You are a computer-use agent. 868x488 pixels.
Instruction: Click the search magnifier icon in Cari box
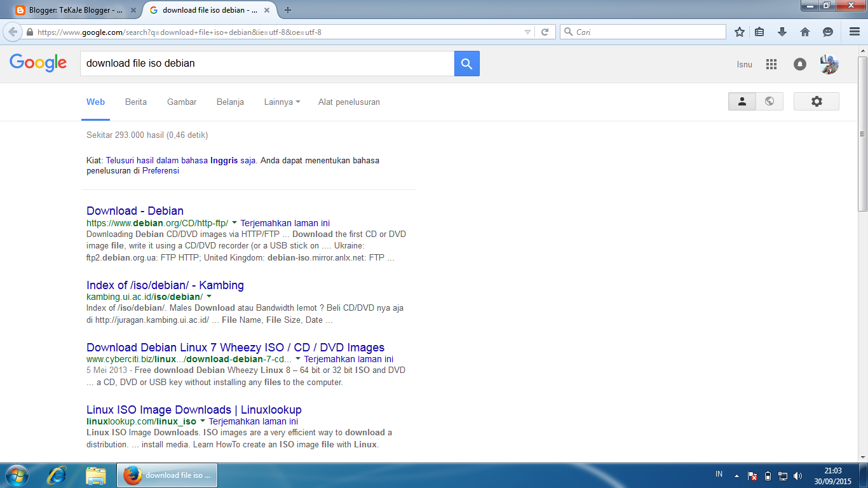tap(568, 32)
